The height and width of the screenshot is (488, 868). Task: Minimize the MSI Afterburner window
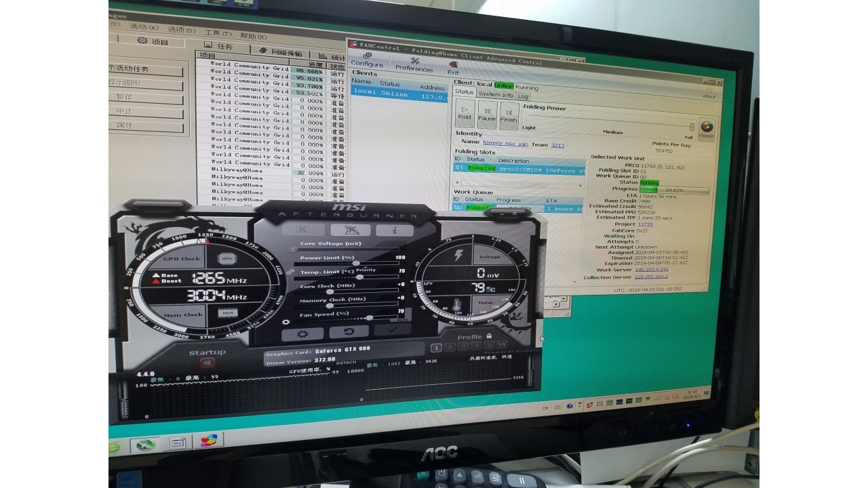pyautogui.click(x=502, y=214)
